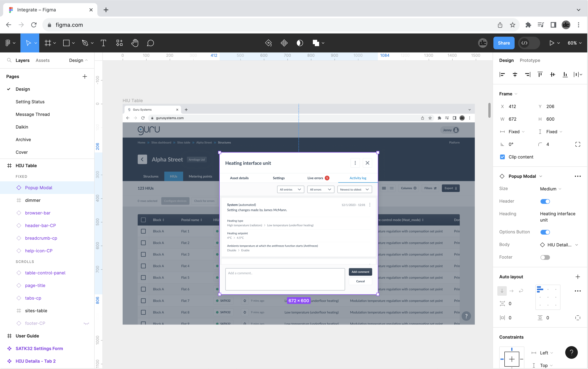Open the Layers tab

[22, 60]
